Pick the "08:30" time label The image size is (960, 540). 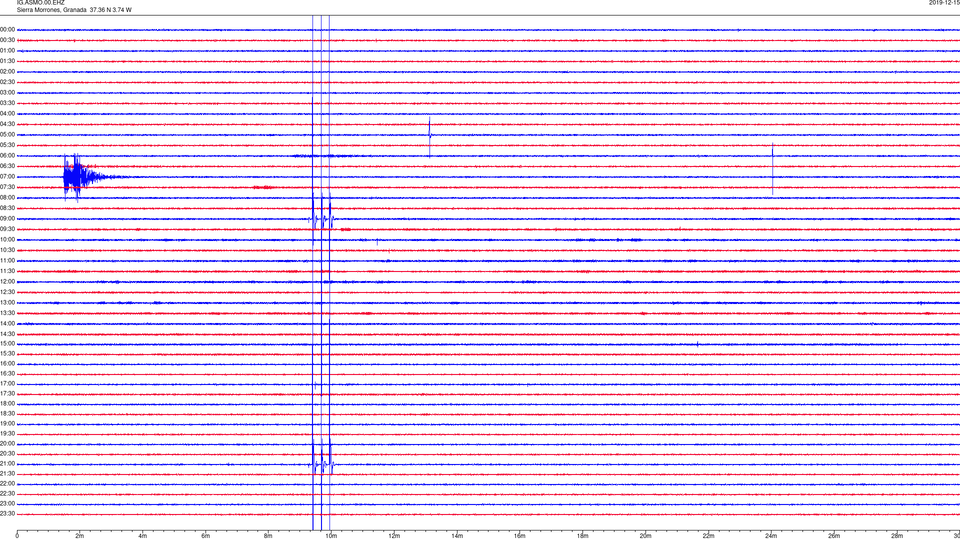tap(7, 208)
